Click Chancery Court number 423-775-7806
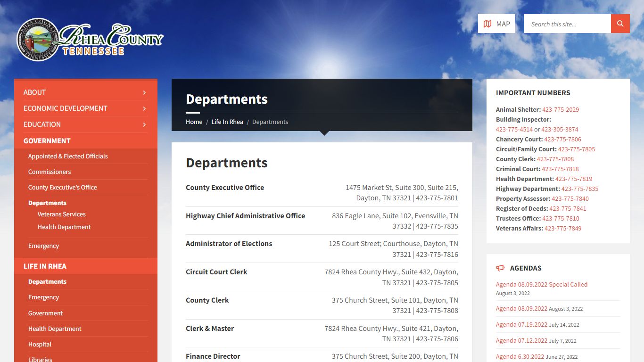 pyautogui.click(x=563, y=139)
